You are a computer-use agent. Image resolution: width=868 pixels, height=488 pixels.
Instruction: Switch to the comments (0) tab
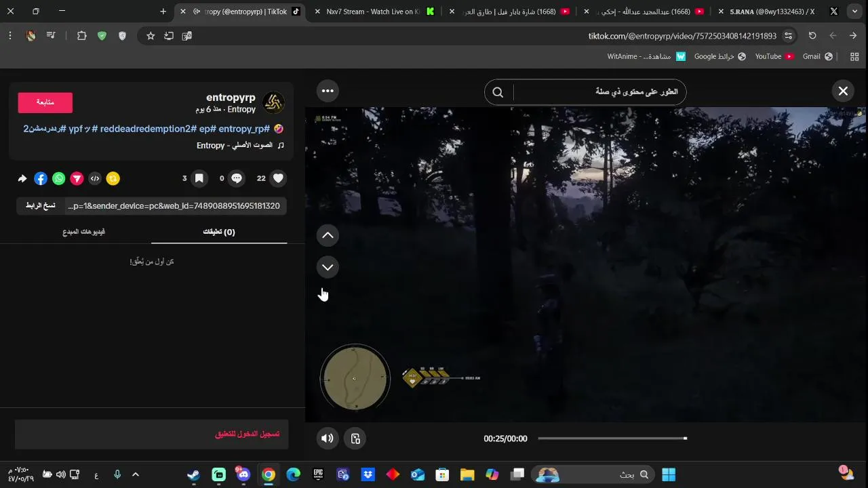(x=219, y=232)
